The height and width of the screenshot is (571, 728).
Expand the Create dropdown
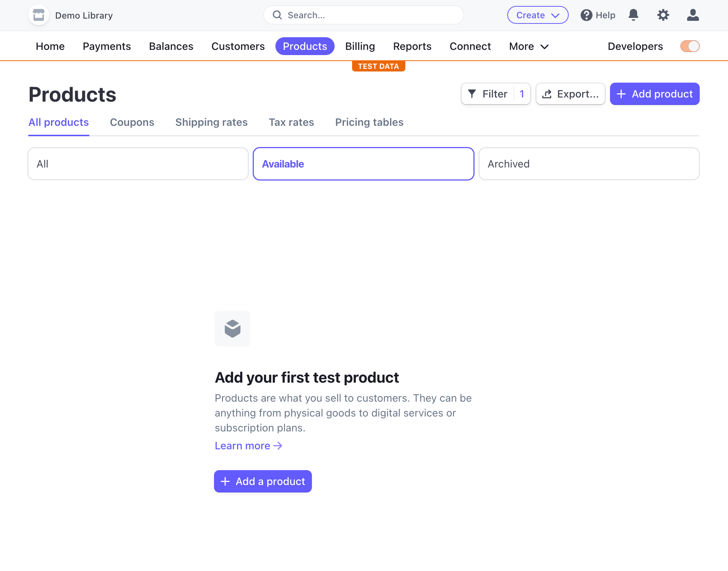click(537, 15)
